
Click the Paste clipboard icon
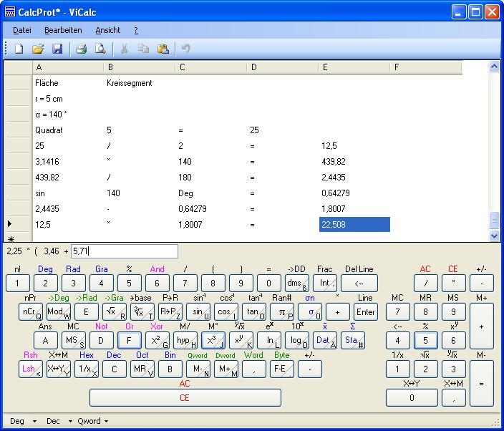click(163, 49)
